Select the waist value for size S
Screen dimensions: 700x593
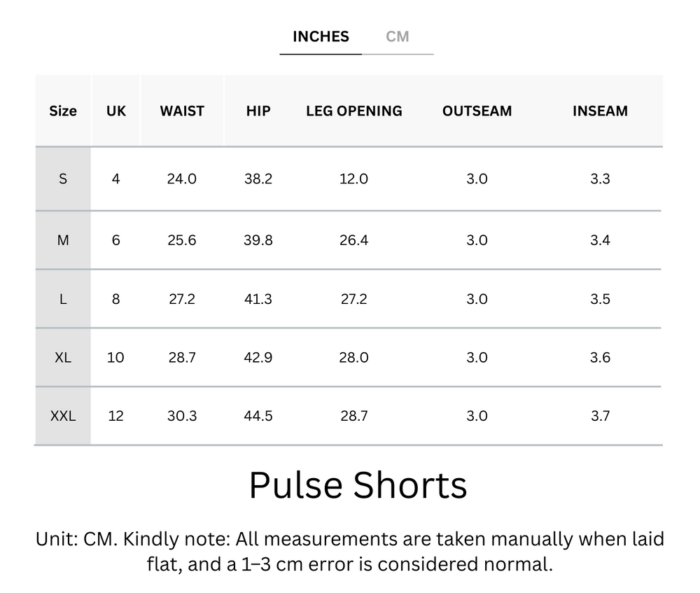(182, 179)
